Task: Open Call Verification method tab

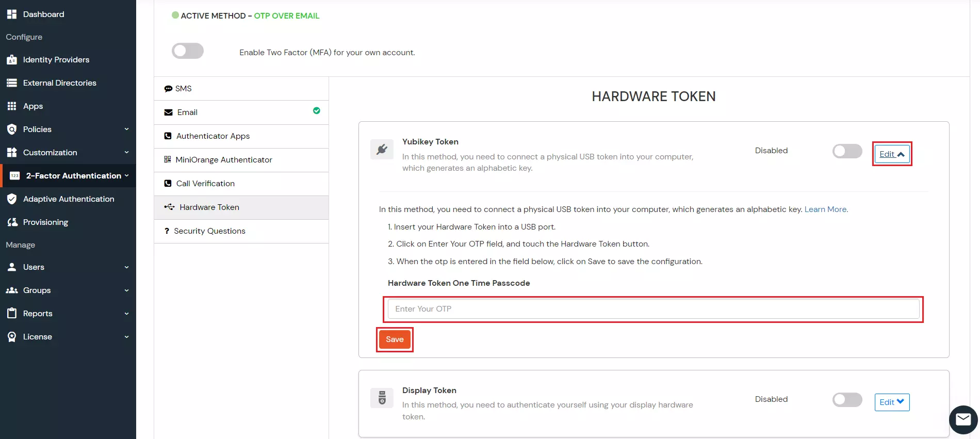Action: coord(241,184)
